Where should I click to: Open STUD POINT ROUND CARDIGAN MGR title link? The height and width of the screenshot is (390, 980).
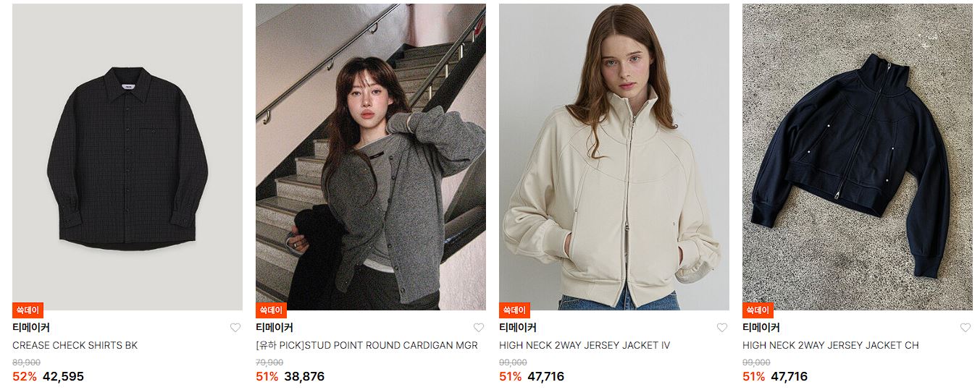(x=367, y=346)
